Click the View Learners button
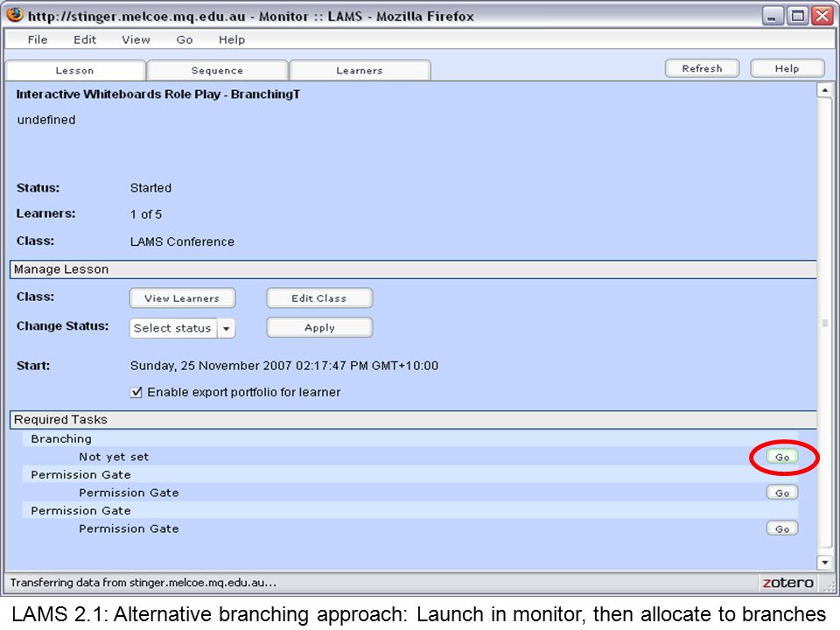 [x=182, y=298]
